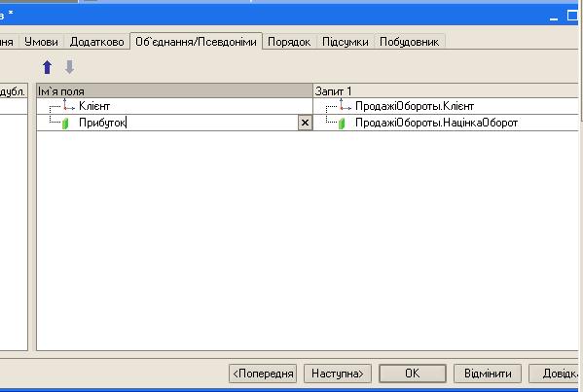Screen dimensions: 583x392
Task: Select the Об'єднання/Псевдоніми tab
Action: [x=196, y=41]
